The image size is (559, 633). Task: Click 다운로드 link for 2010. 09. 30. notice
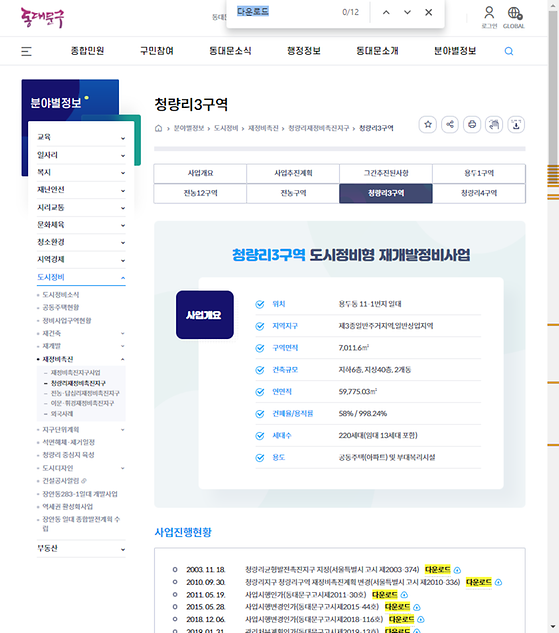click(x=479, y=582)
